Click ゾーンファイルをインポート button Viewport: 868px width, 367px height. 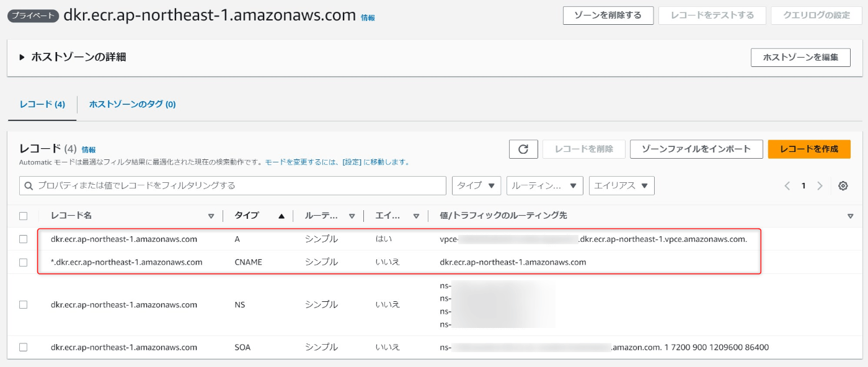(x=696, y=149)
